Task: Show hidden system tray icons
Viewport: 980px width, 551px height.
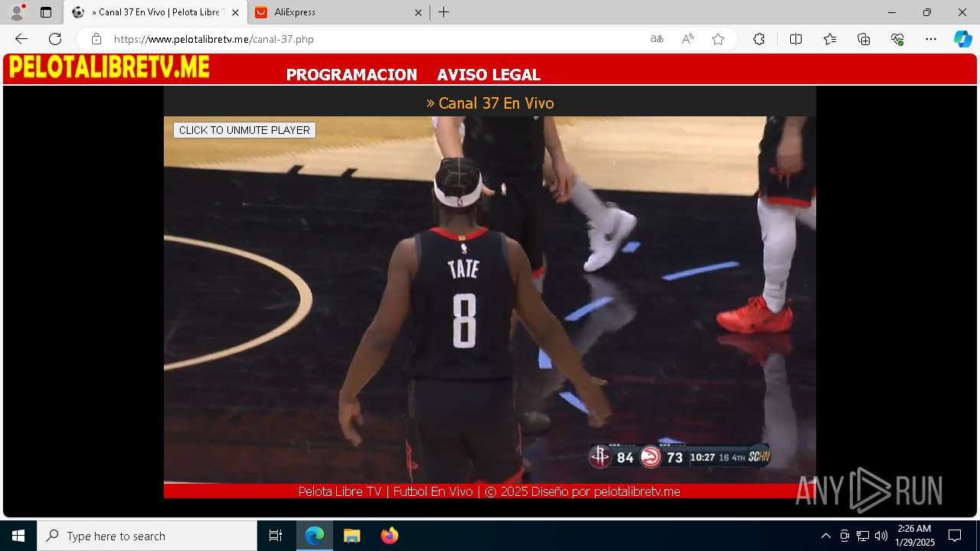Action: tap(825, 536)
